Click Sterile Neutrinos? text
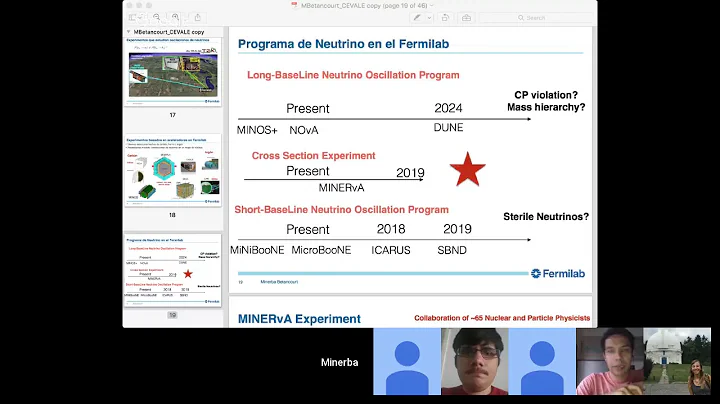 tap(546, 217)
